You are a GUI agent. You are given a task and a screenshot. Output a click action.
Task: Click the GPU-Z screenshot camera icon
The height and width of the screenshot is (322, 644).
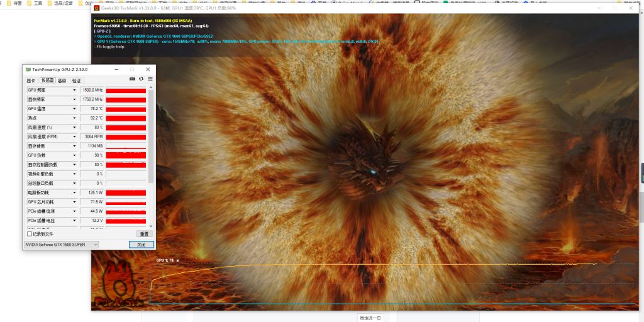coord(132,79)
